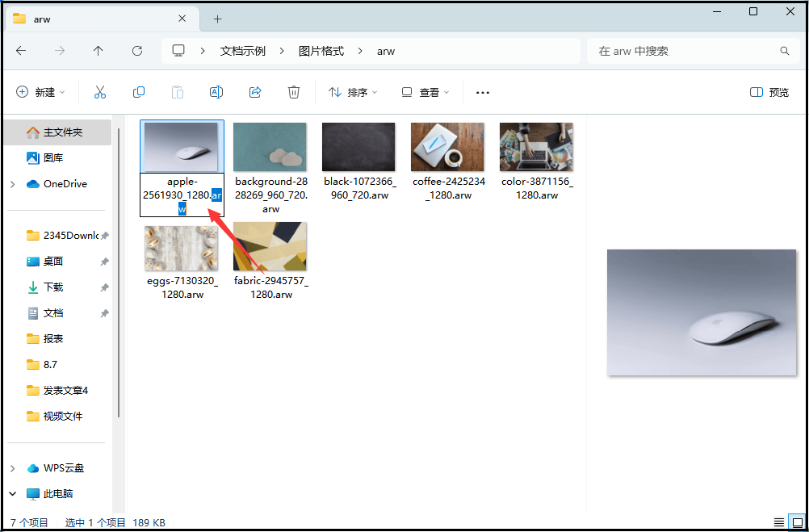The image size is (809, 532).
Task: Click the Share icon
Action: 254,91
